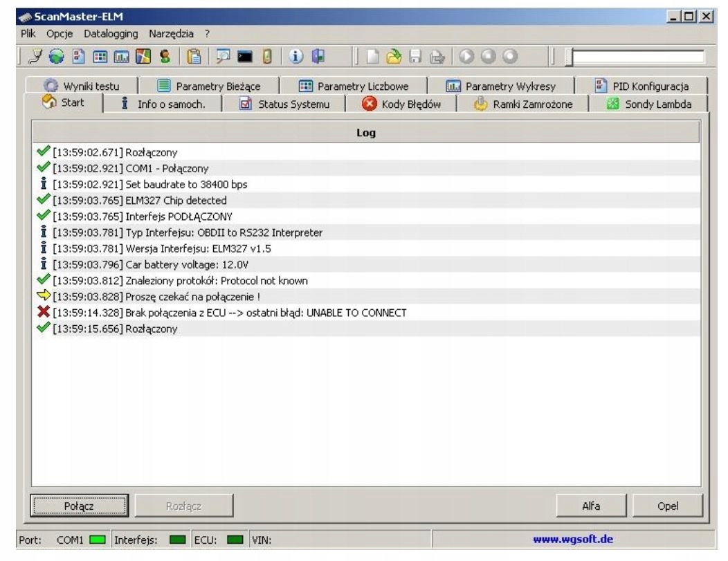Switch to the Status Systemu tab
Viewport: 728px width, 561px height.
click(x=284, y=104)
